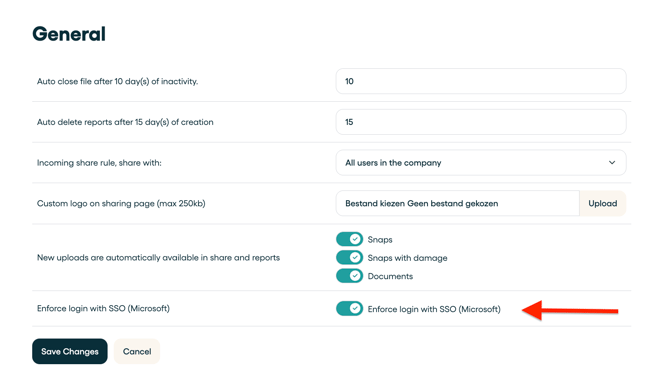Click the auto delete reports days field
The height and width of the screenshot is (389, 670).
coord(481,122)
